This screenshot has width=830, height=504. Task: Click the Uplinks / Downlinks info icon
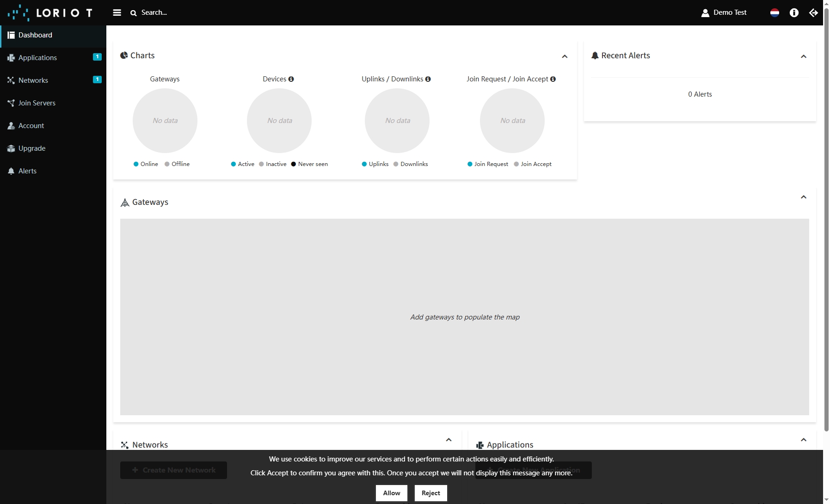(428, 79)
